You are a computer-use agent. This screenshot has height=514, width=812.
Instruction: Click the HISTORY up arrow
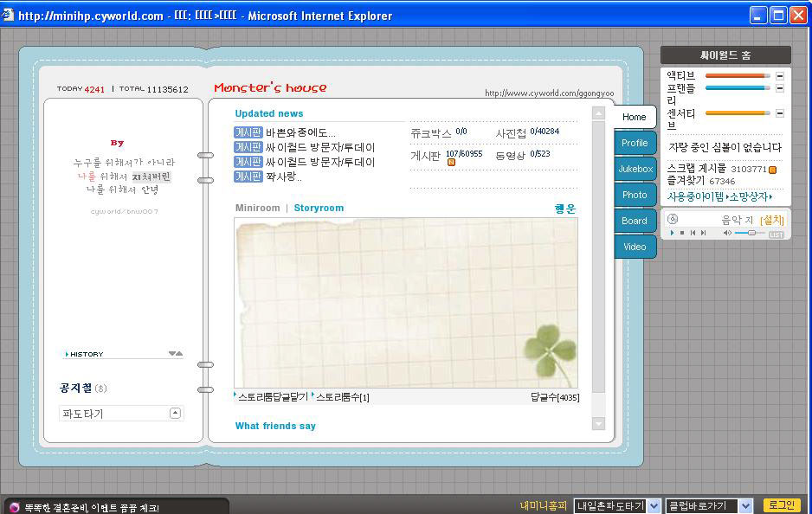coord(179,354)
